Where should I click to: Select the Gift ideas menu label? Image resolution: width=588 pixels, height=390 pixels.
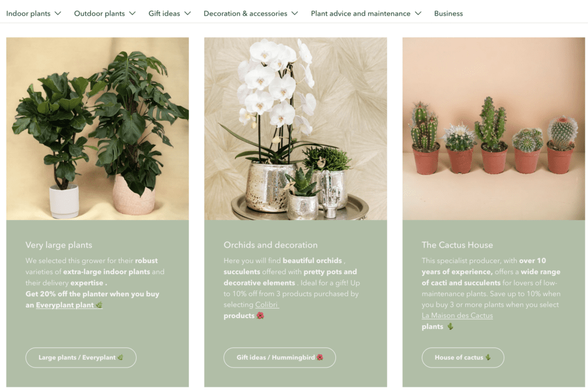(164, 14)
